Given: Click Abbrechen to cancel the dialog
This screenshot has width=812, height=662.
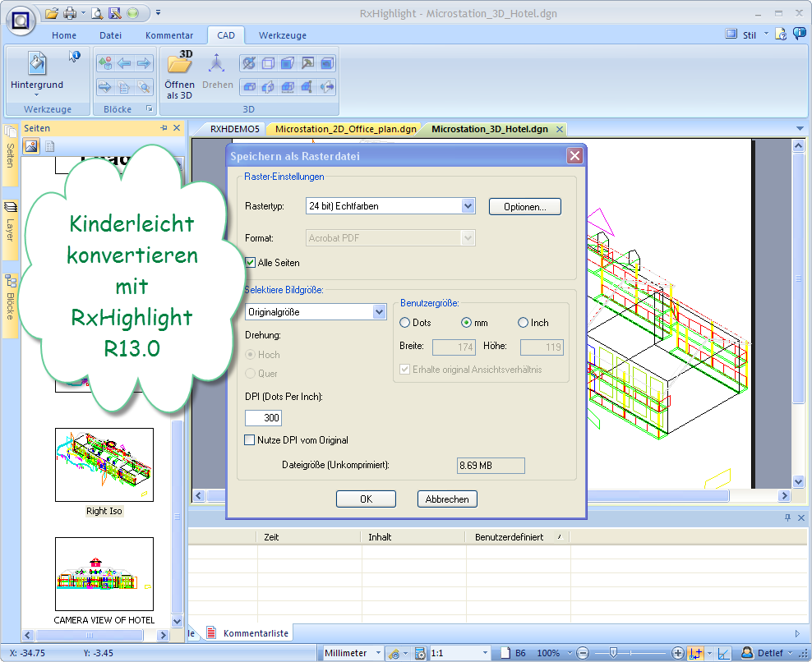Looking at the screenshot, I should point(447,499).
